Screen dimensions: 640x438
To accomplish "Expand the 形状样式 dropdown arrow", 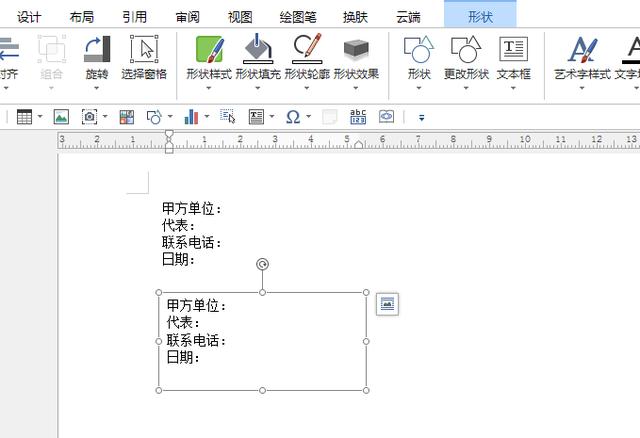I will (x=209, y=88).
